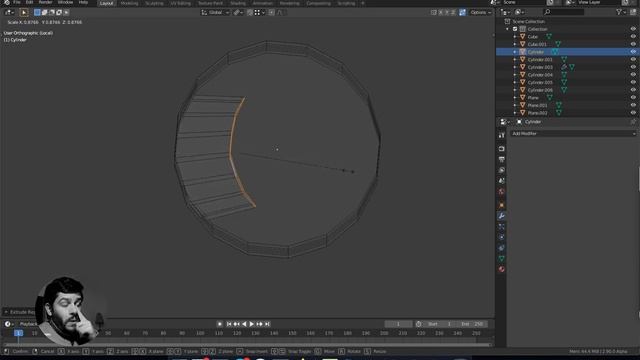Open the Global transform orientation dropdown
Image resolution: width=640 pixels, height=360 pixels.
point(215,13)
